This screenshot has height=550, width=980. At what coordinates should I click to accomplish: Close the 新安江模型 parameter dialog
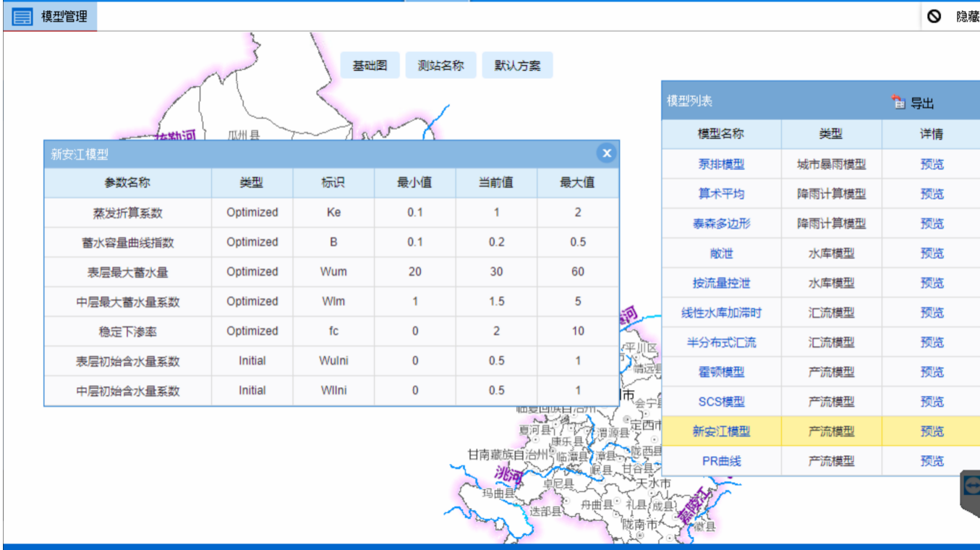606,153
